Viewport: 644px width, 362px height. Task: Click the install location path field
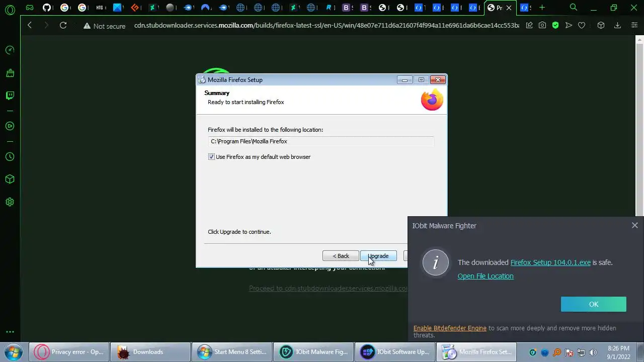pyautogui.click(x=320, y=141)
